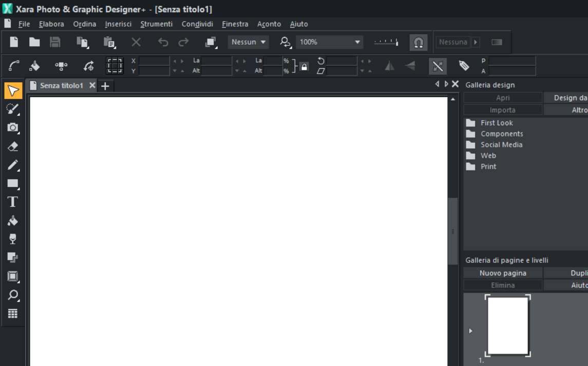Choose the Shadow tool
588x366 pixels.
[12, 258]
